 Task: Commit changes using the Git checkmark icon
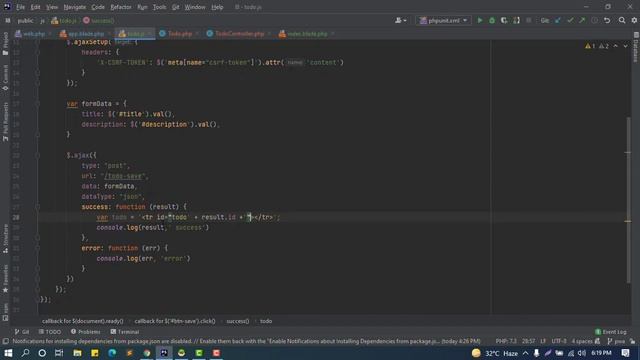click(x=570, y=20)
